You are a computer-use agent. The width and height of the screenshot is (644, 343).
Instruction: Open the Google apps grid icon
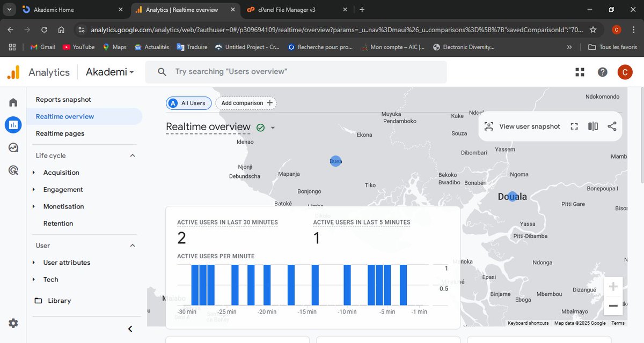click(580, 72)
